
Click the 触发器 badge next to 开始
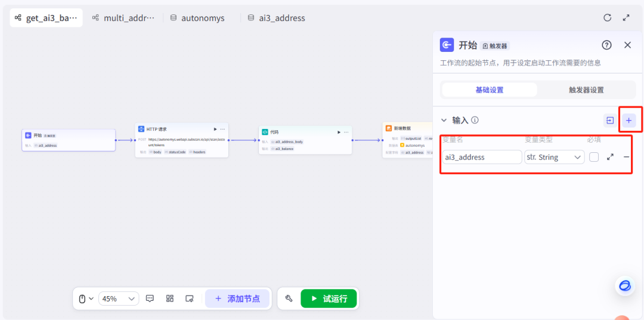pyautogui.click(x=494, y=45)
